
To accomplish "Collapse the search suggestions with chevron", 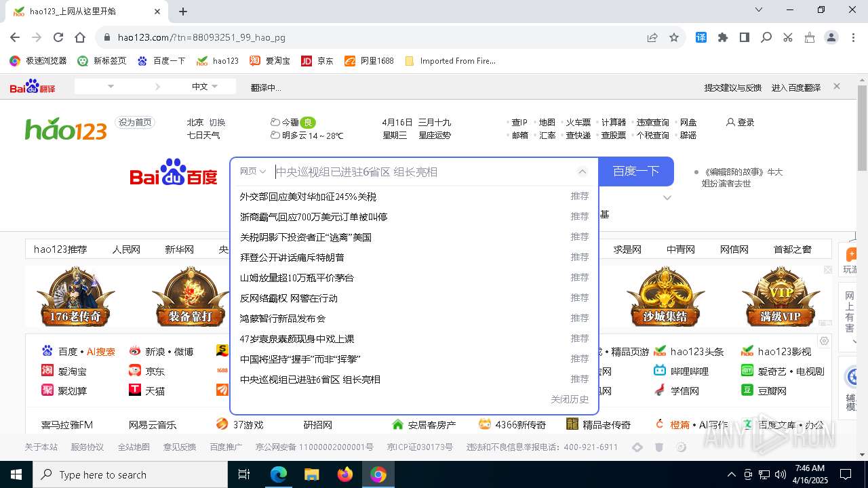I will tap(582, 172).
